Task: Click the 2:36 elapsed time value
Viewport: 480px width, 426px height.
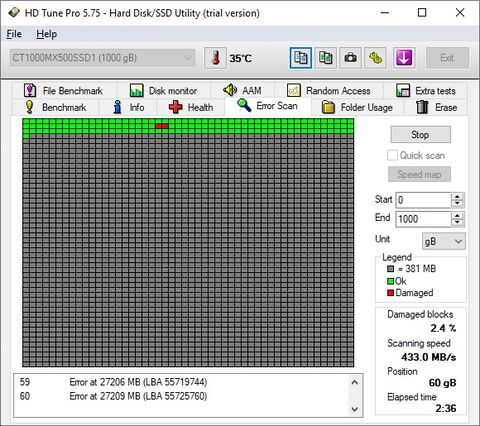Action: click(x=446, y=408)
